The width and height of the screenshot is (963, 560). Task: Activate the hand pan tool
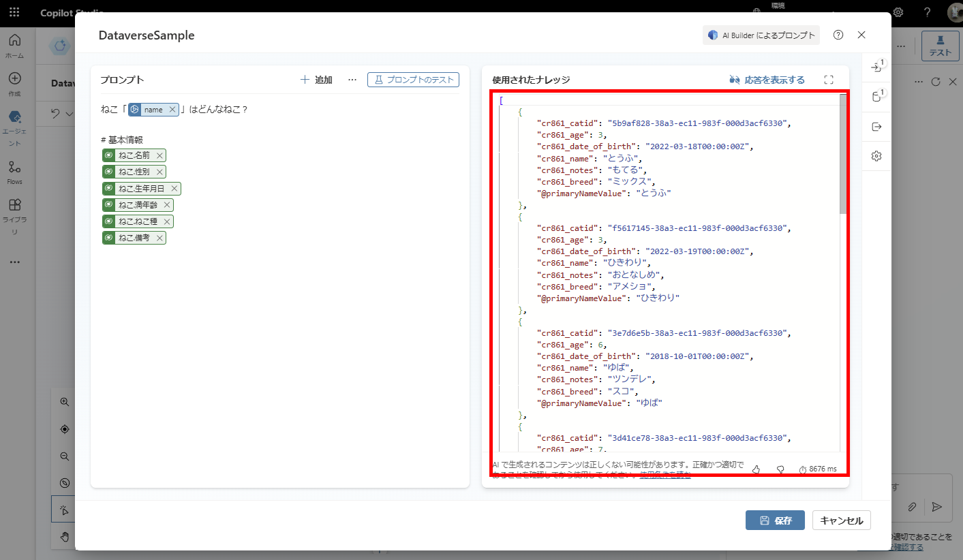click(x=64, y=537)
